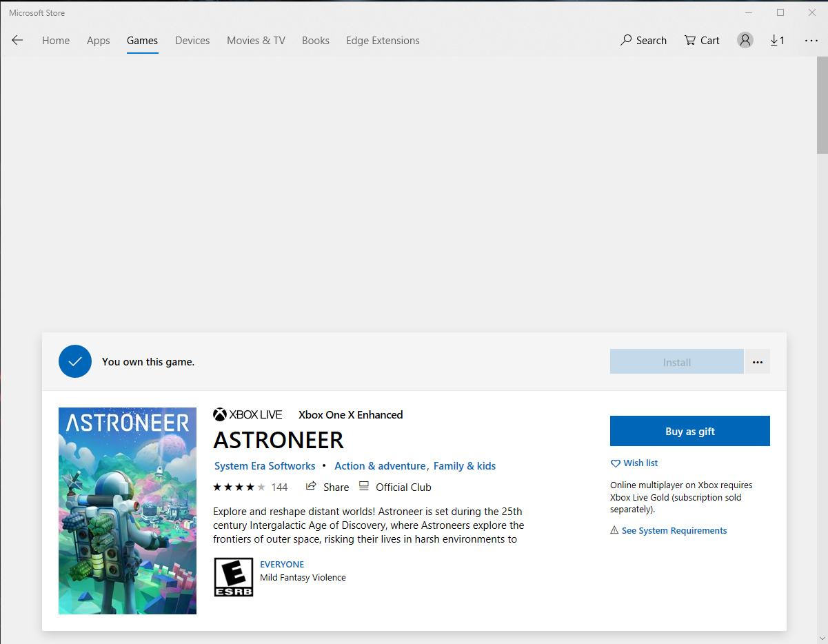The width and height of the screenshot is (828, 644).
Task: Click the You own this game text
Action: pos(148,361)
